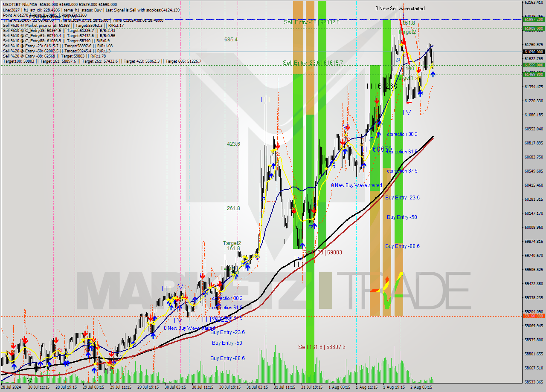Select the green 61997.200 price tag
Image resolution: width=546 pixels, height=392 pixels.
click(x=533, y=20)
